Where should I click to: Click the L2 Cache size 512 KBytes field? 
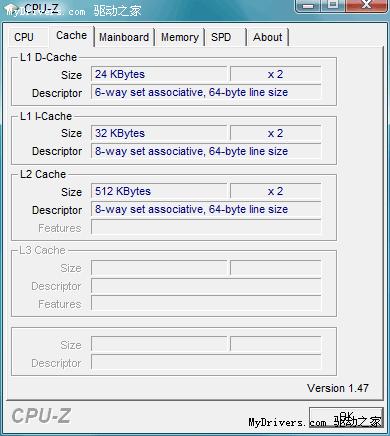[159, 191]
